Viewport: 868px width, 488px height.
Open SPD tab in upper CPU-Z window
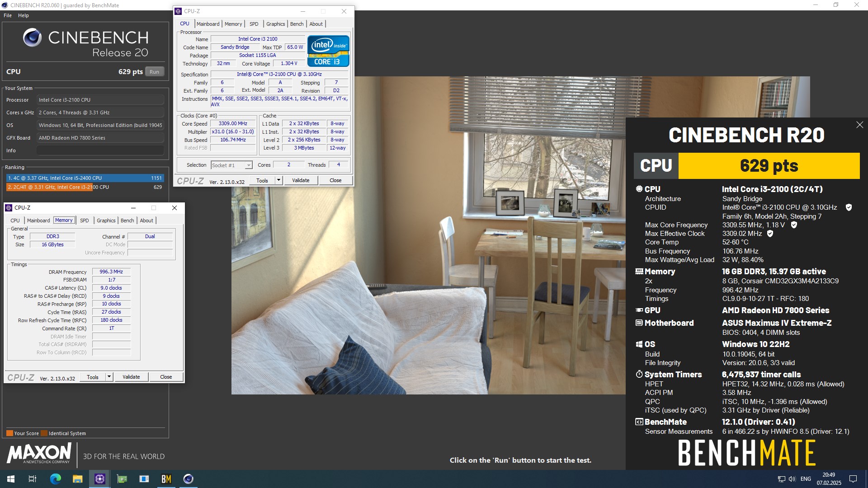click(254, 24)
